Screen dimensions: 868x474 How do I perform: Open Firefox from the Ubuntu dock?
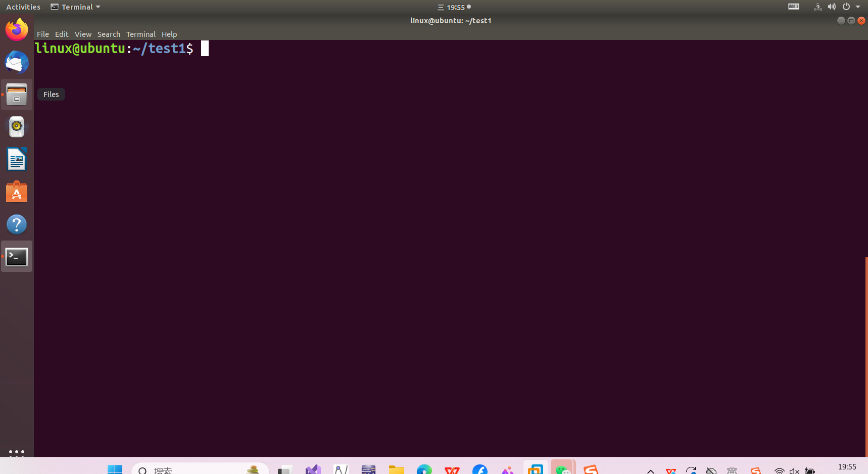17,29
